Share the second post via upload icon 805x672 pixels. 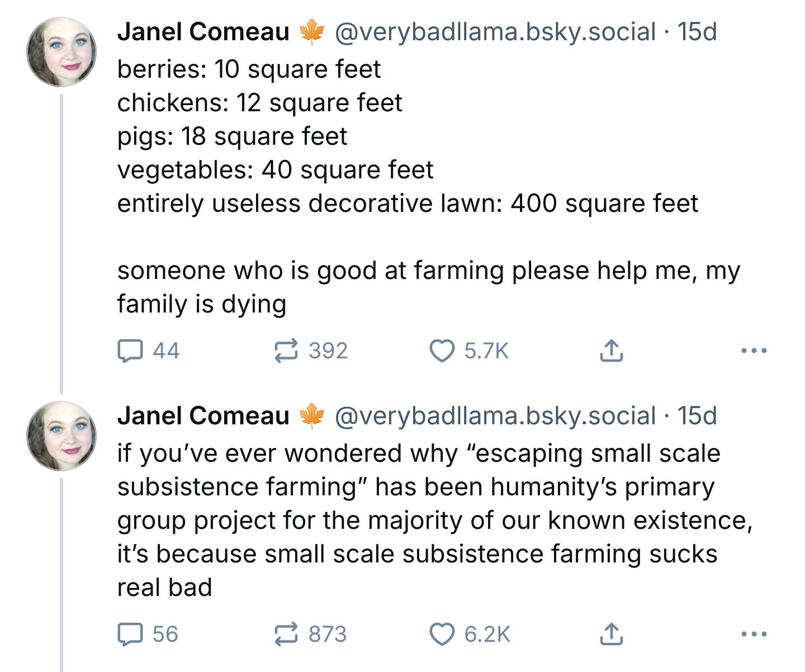(611, 635)
